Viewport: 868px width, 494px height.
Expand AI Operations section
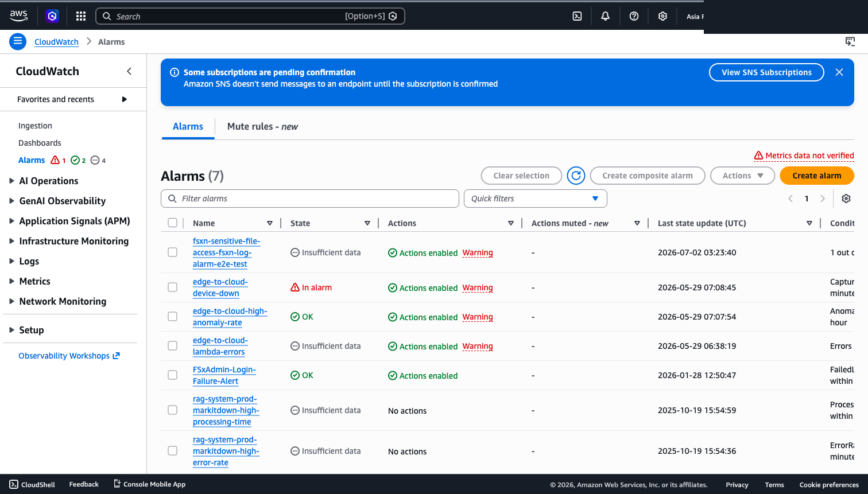click(x=11, y=181)
